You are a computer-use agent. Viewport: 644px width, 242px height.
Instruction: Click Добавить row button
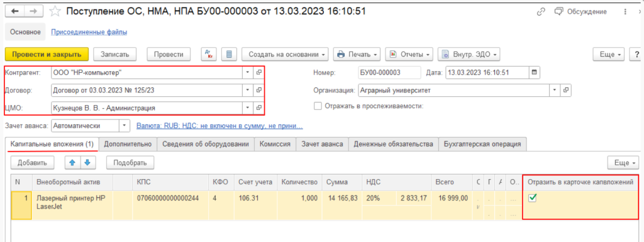point(33,162)
